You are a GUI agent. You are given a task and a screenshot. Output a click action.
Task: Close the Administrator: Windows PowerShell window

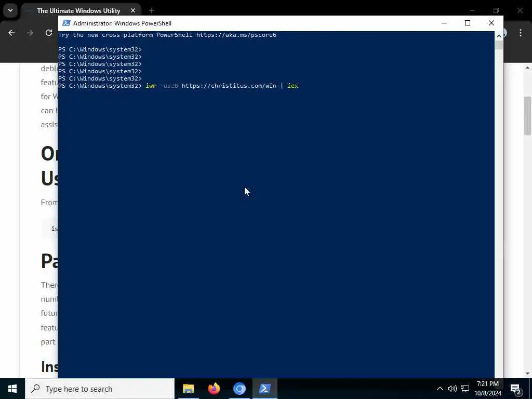click(491, 23)
